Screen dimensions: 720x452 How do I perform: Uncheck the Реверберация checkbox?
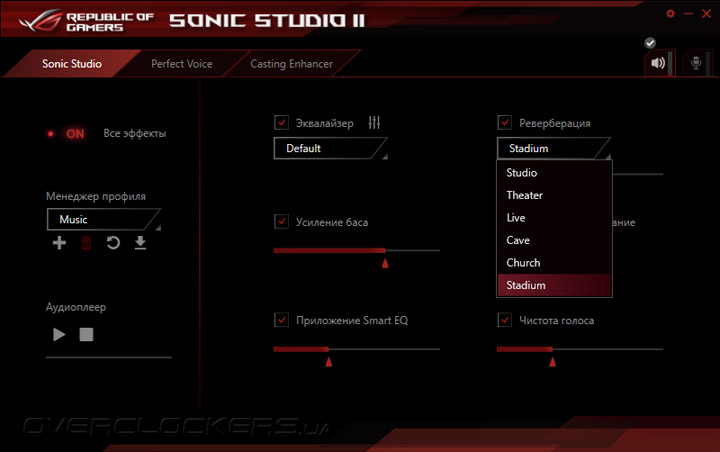tap(505, 123)
